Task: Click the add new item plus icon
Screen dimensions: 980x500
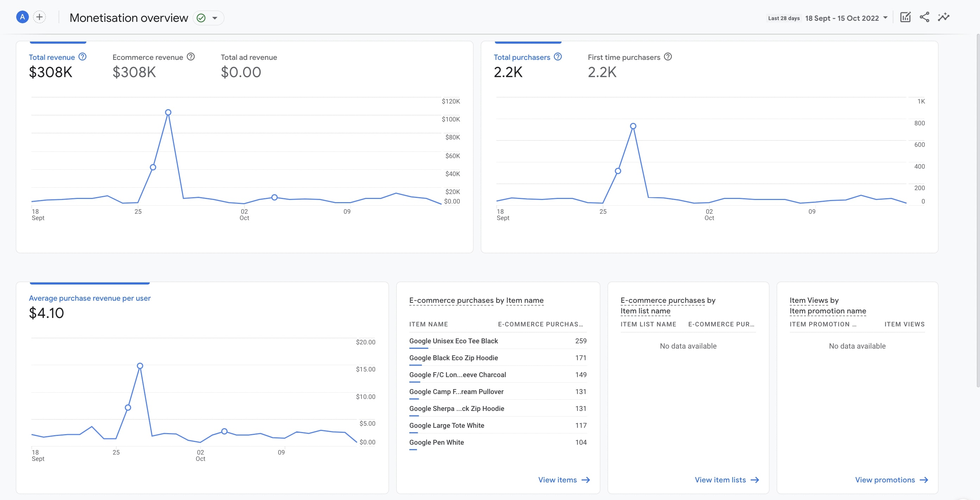Action: pyautogui.click(x=38, y=17)
